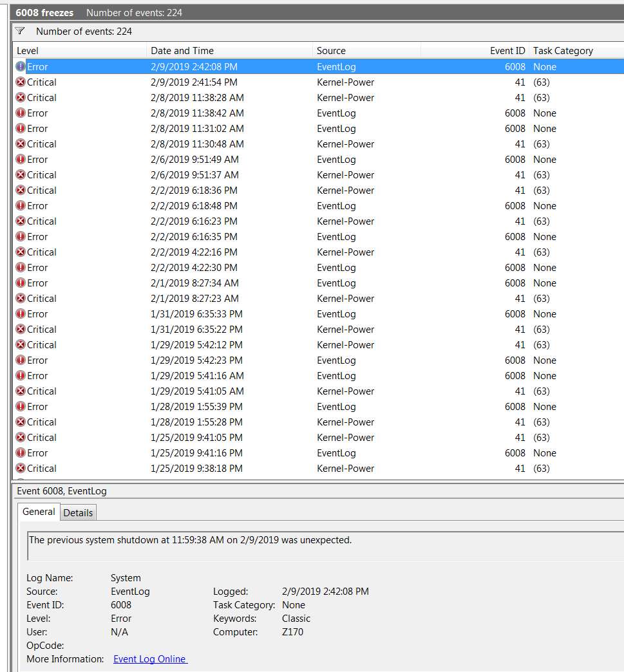This screenshot has height=672, width=624.
Task: Click error icon of 2/1/2019 8:27:34 AM row
Action: point(21,283)
